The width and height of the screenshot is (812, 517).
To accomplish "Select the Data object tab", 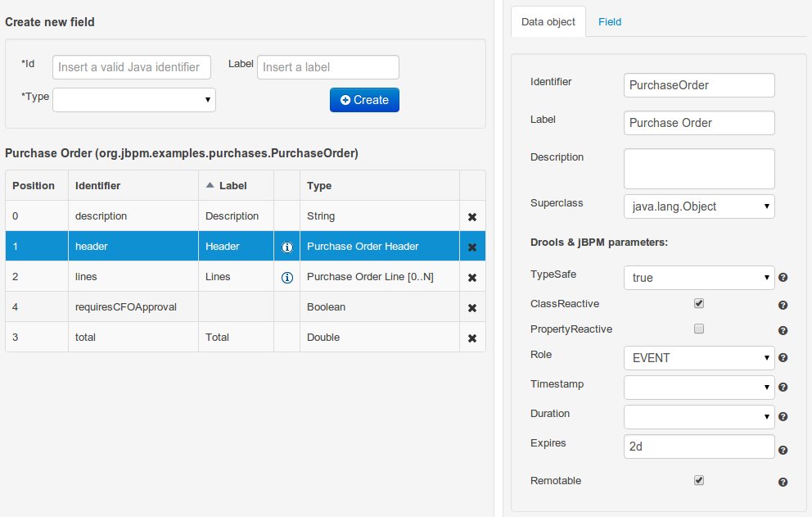I will coord(548,22).
